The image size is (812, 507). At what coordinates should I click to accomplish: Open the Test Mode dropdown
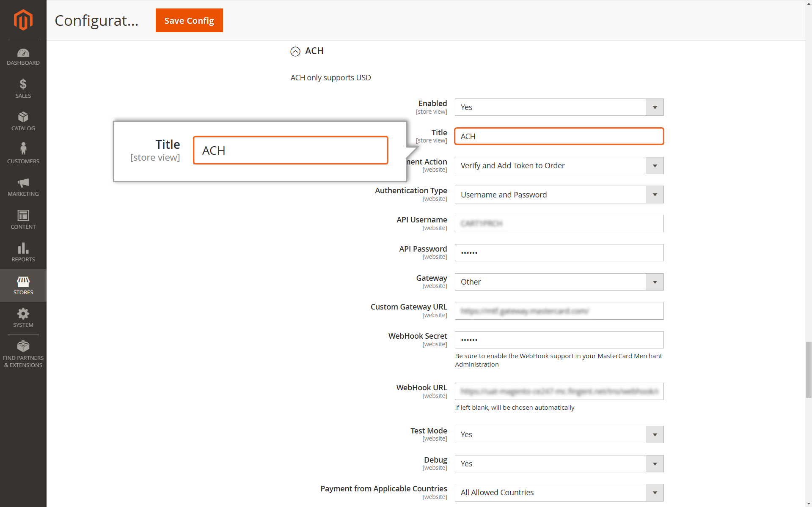[x=559, y=434]
